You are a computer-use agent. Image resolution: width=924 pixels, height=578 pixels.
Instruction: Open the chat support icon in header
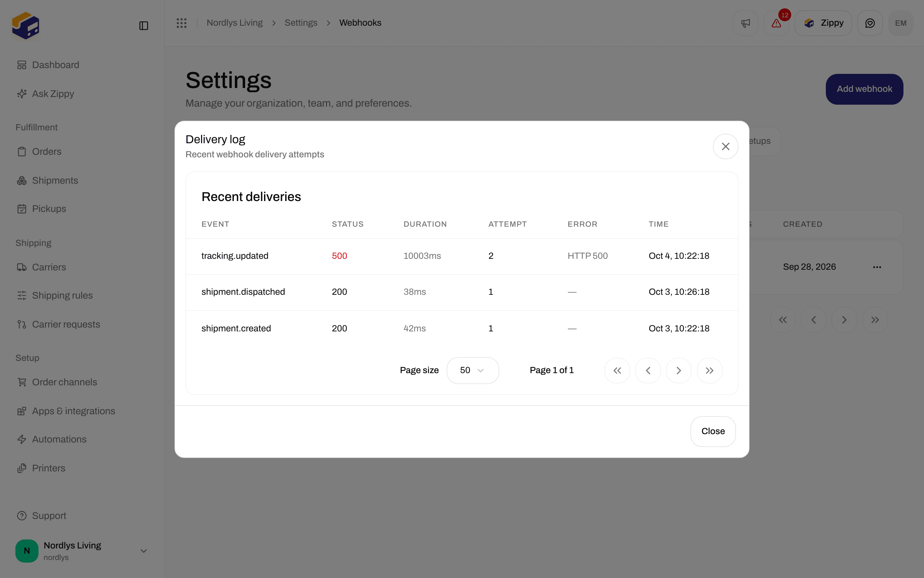(870, 23)
